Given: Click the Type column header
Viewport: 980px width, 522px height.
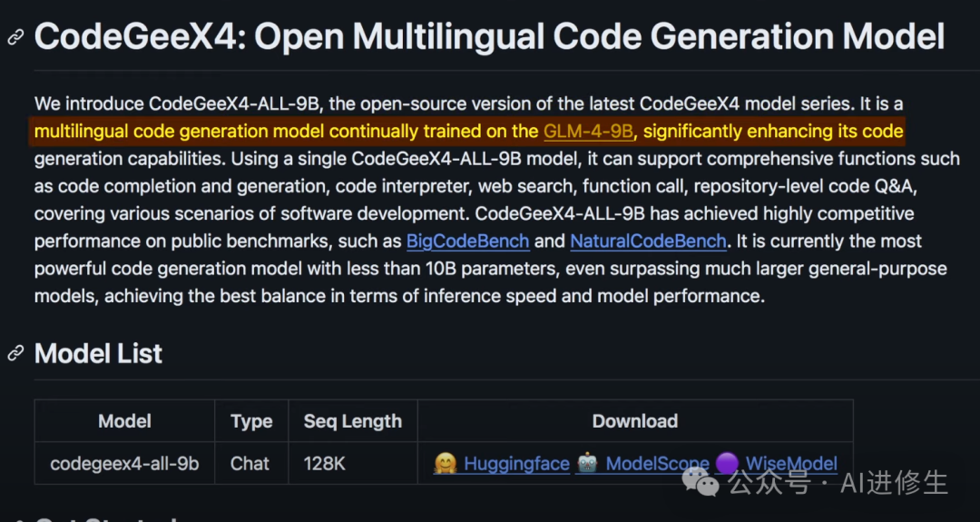Looking at the screenshot, I should coord(251,421).
